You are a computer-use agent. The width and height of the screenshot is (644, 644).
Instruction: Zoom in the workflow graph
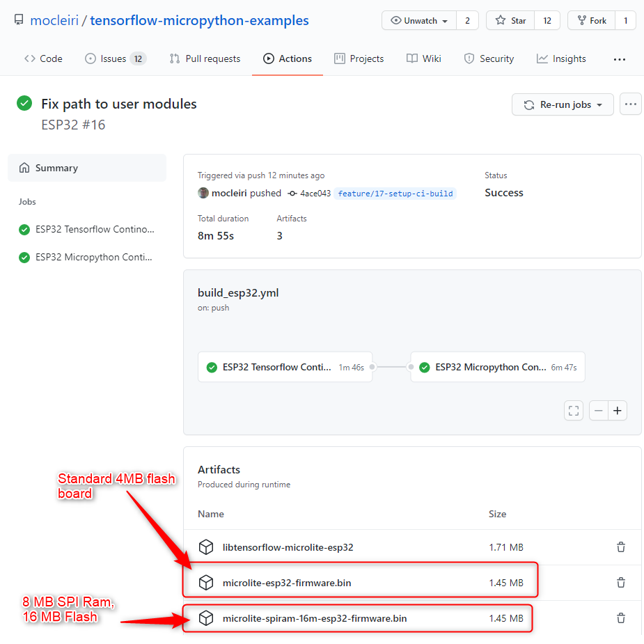(618, 411)
